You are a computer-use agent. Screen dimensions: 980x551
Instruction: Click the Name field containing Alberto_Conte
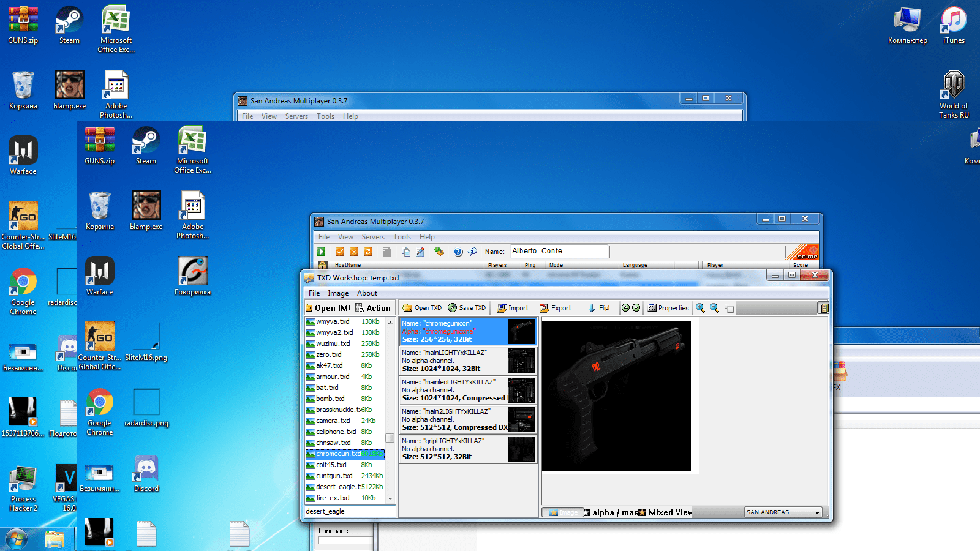tap(559, 251)
